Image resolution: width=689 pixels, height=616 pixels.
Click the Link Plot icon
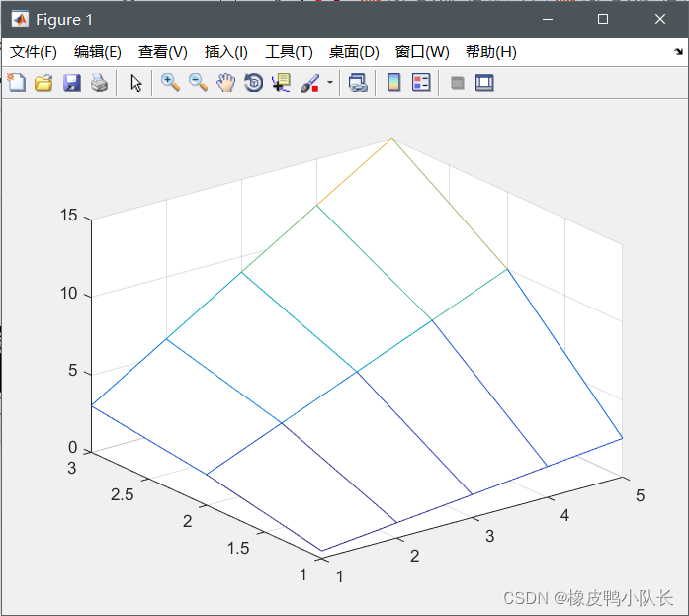point(358,83)
